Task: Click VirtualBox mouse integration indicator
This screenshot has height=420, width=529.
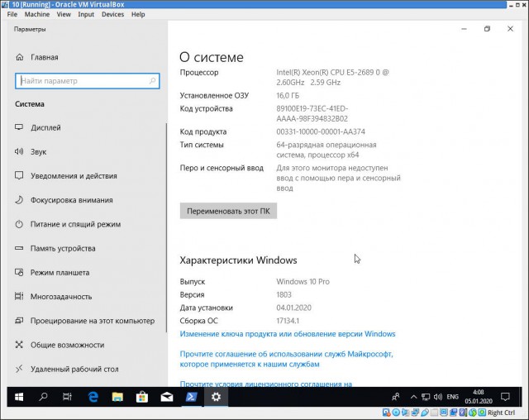Action: (x=473, y=413)
